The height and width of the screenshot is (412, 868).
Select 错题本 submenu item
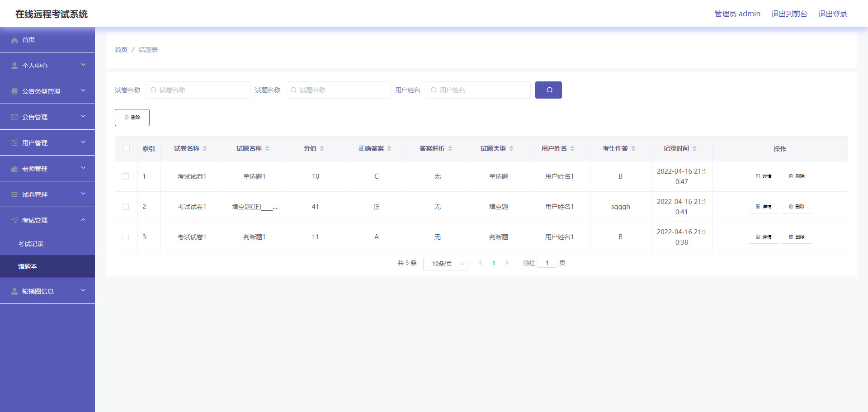coord(28,266)
